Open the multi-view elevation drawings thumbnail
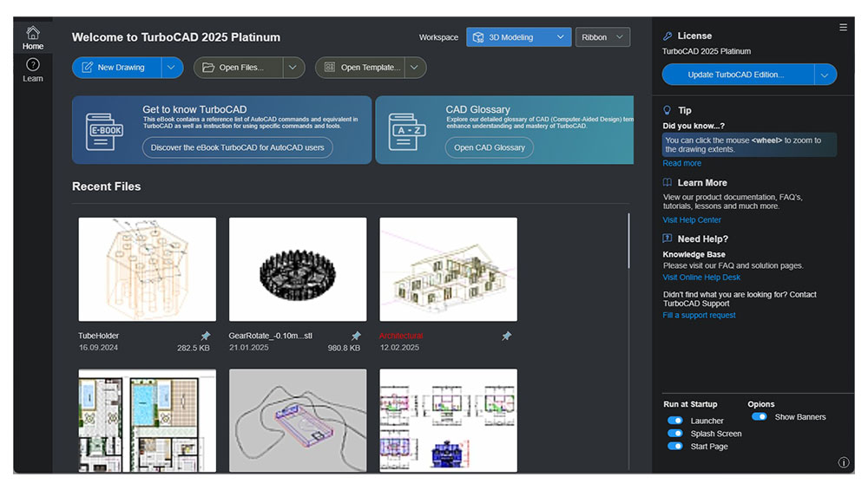The height and width of the screenshot is (490, 868). point(449,421)
